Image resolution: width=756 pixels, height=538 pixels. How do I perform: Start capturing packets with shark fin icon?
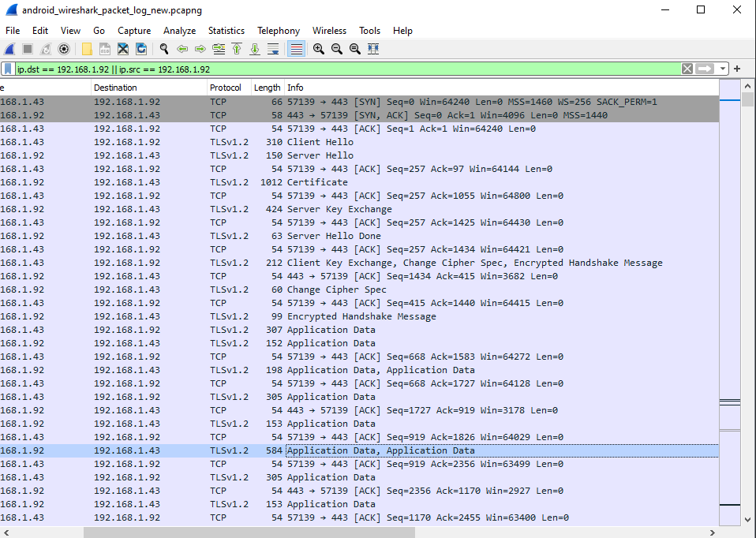(x=9, y=49)
